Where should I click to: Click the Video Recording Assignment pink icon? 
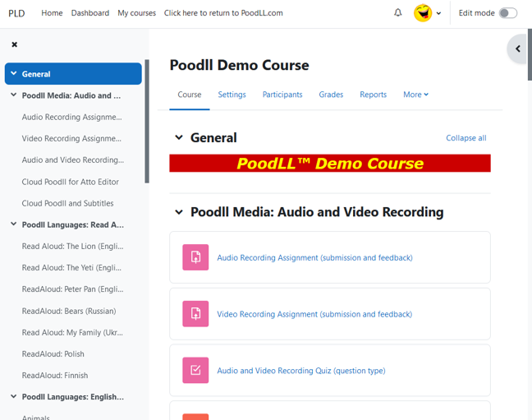tap(195, 314)
